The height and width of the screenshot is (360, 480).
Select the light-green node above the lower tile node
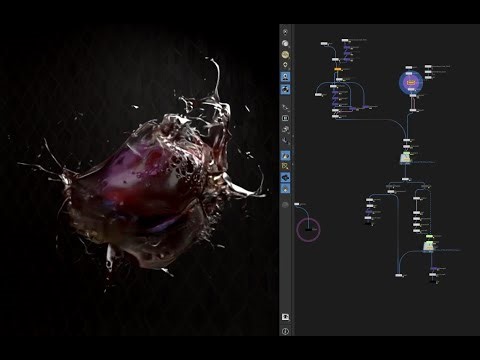pos(429,236)
